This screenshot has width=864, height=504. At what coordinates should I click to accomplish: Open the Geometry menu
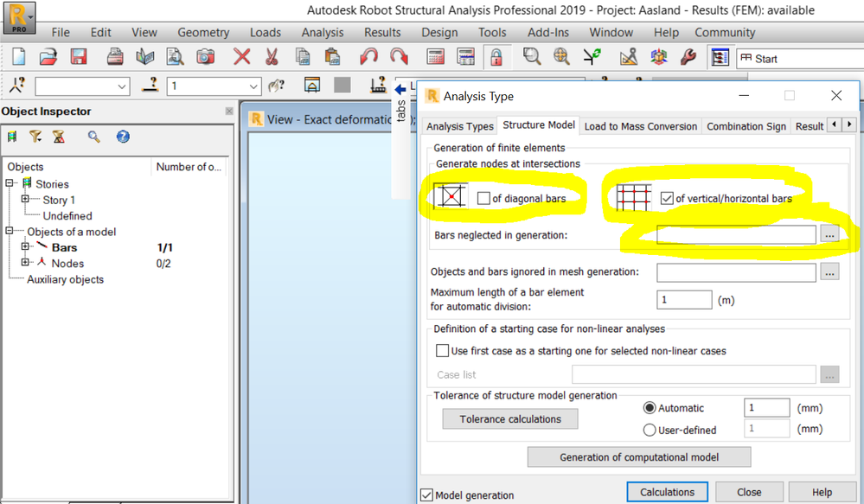tap(203, 33)
